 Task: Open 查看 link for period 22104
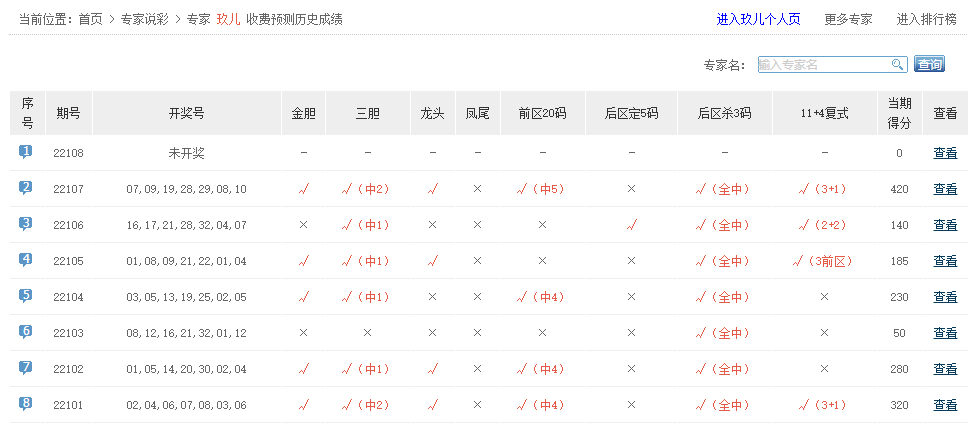[x=945, y=297]
